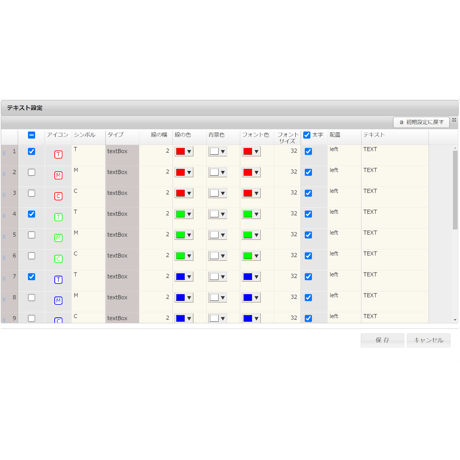Click the grid scrollbar down arrow
This screenshot has width=460, height=460.
(x=455, y=320)
